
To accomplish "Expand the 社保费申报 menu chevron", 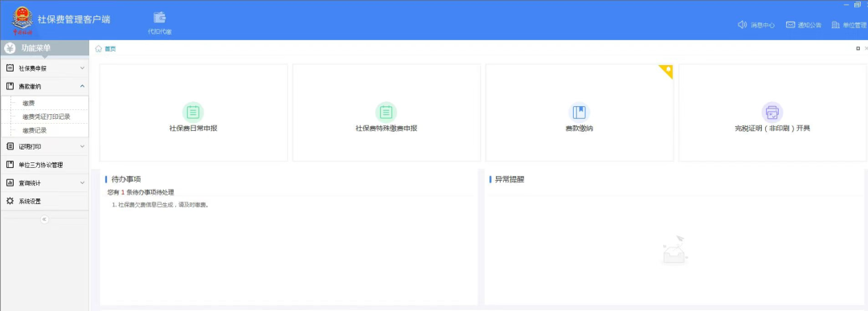I will 83,68.
